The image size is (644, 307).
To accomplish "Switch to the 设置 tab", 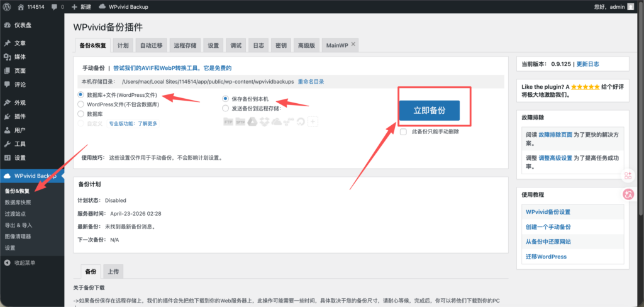I will (x=213, y=46).
